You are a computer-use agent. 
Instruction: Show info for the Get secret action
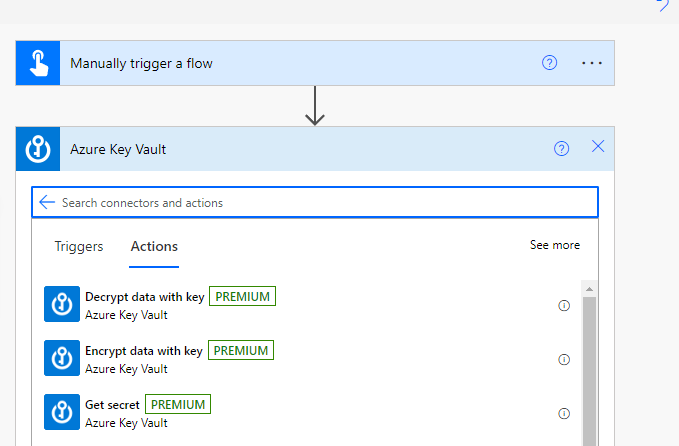pos(564,413)
